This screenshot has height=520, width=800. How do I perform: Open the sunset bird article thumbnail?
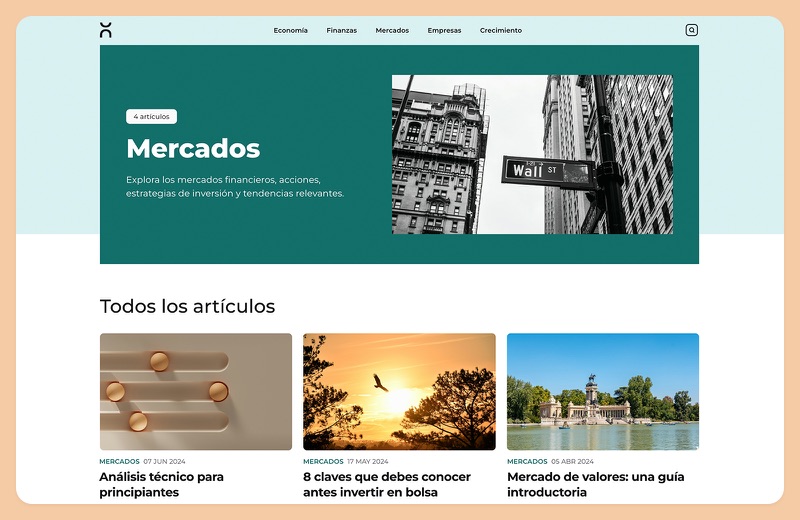(399, 391)
